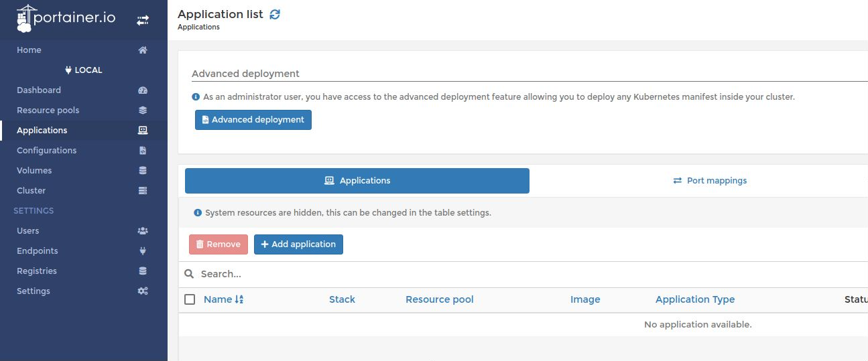Click the Cluster server icon
This screenshot has height=361, width=868.
143,191
